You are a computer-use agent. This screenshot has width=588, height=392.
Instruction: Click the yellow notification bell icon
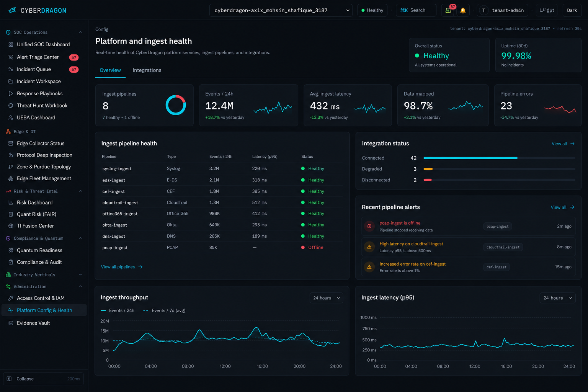pyautogui.click(x=463, y=10)
